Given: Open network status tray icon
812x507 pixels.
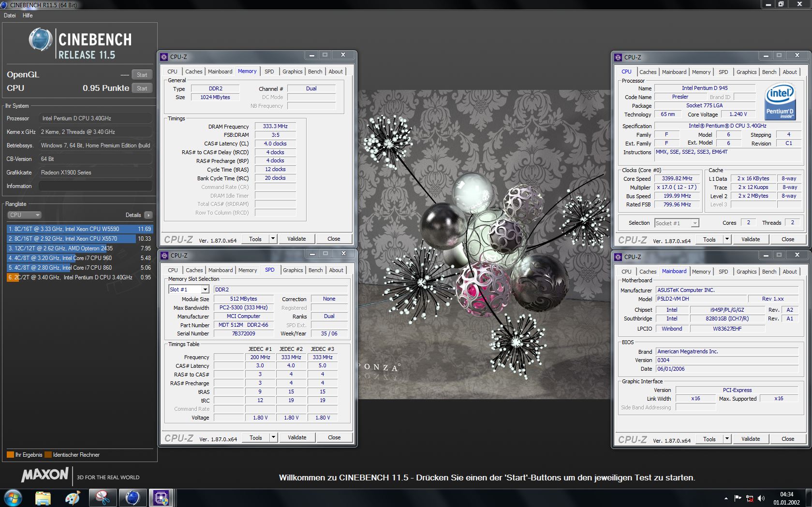Looking at the screenshot, I should tap(750, 498).
